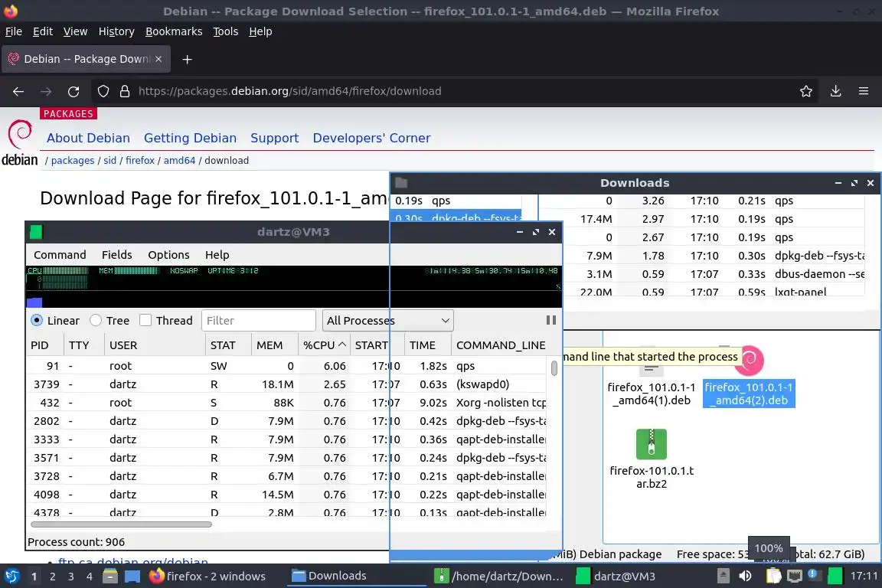This screenshot has height=588, width=882.
Task: Open the About Debian link
Action: coord(88,138)
